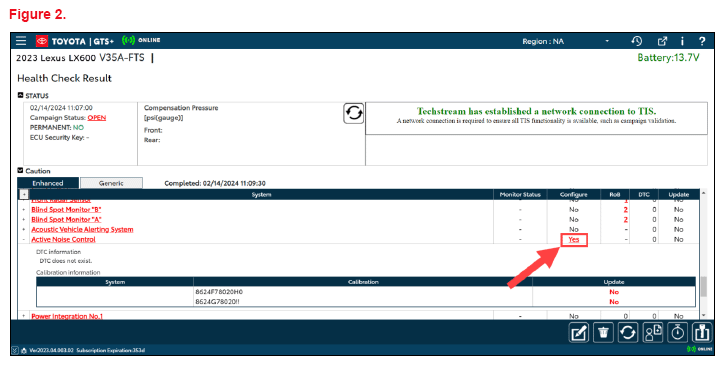724x365 pixels.
Task: Open Active Noise Control link
Action: click(x=63, y=240)
